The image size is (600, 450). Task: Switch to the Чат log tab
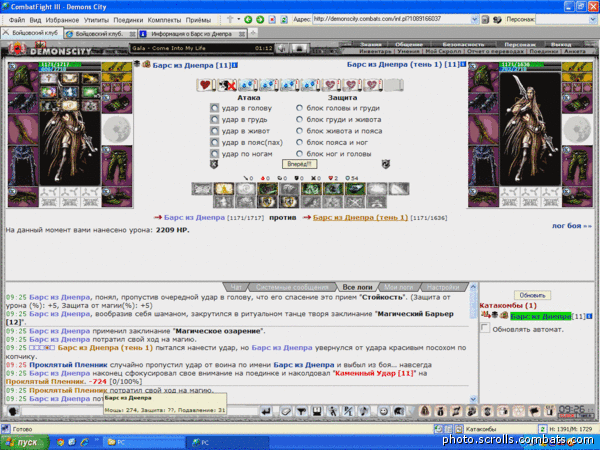[236, 287]
